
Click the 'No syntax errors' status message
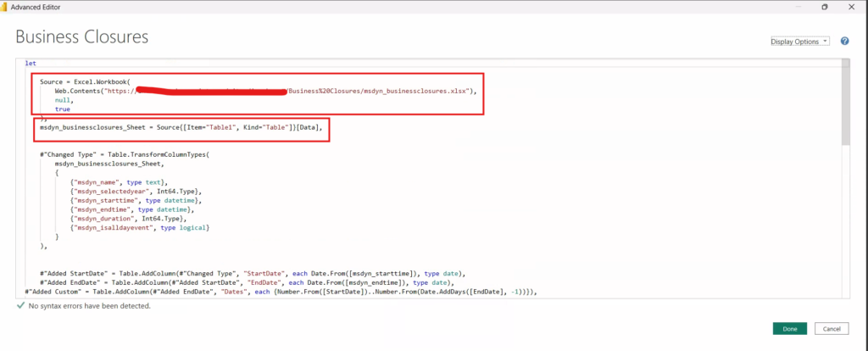[89, 306]
